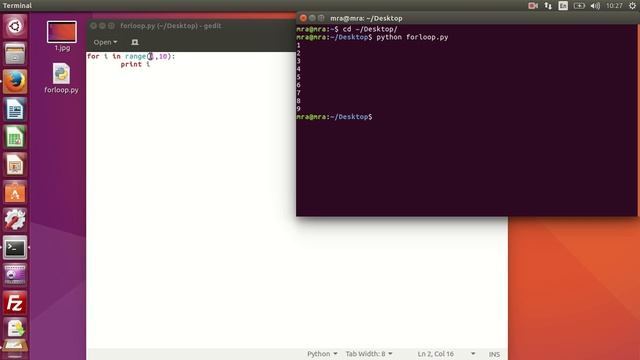Image resolution: width=640 pixels, height=360 pixels.
Task: Open the session gear menu in top panel
Action: tap(632, 6)
